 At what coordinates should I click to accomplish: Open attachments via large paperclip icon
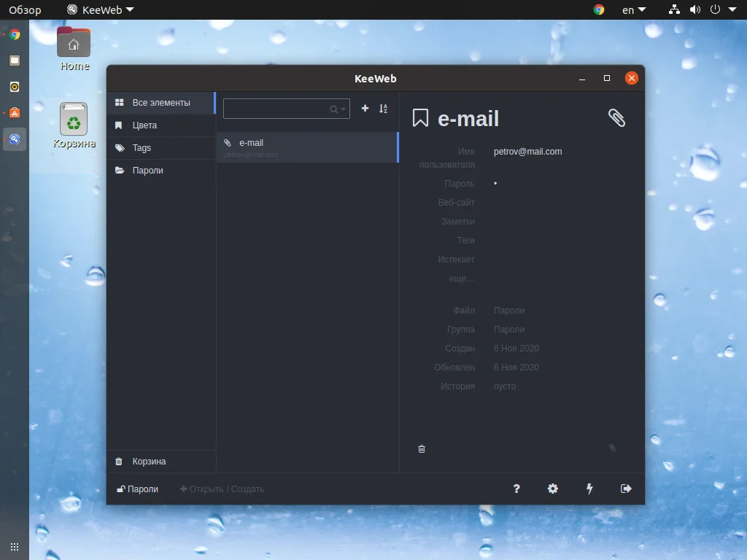616,118
